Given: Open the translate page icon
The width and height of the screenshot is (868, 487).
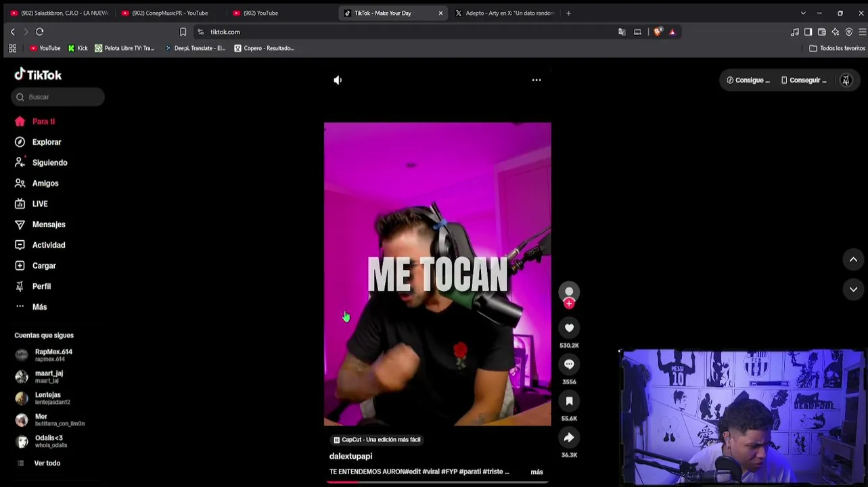Looking at the screenshot, I should 622,32.
